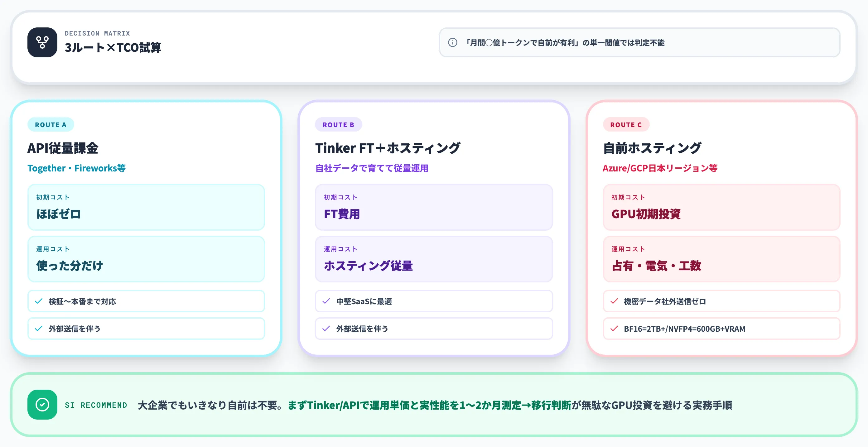Open the ほぼゼロ initial cost box
Viewport: 868px width, 447px height.
click(146, 207)
